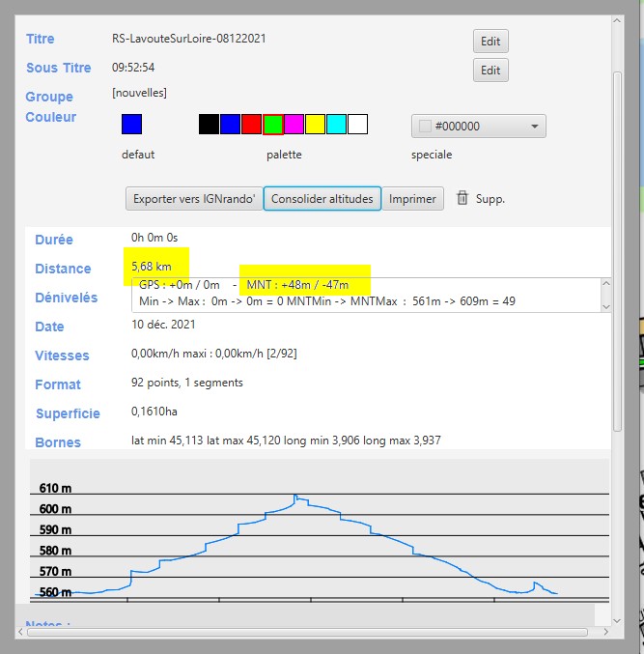Screen dimensions: 644x654
Task: Select the yellow palette swatch
Action: 315,124
